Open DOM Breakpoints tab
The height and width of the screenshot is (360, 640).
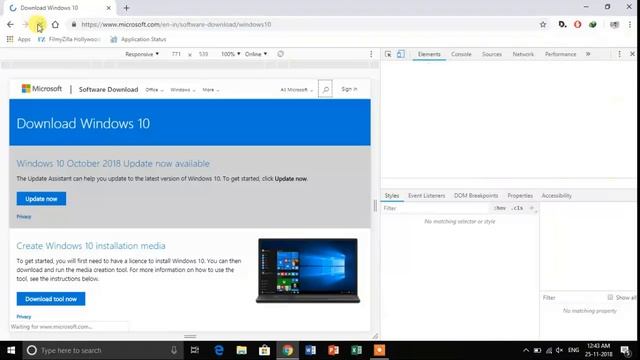[476, 196]
